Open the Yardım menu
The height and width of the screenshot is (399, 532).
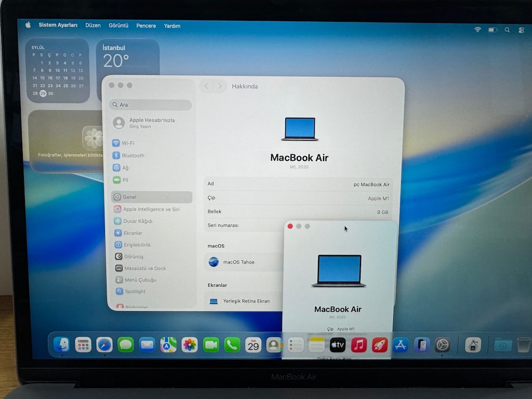click(x=172, y=26)
